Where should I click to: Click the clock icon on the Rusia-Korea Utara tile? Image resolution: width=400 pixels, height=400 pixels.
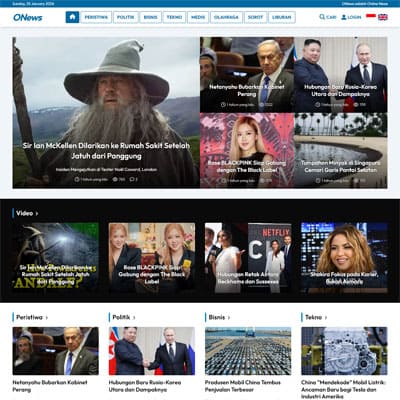tap(318, 105)
